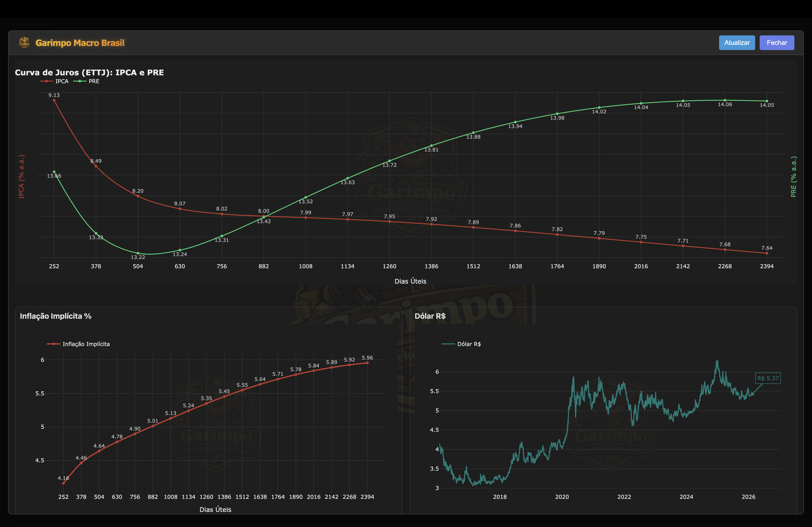Click the 1260 tick on the Dias Úteis axis
This screenshot has width=812, height=527.
(x=389, y=266)
